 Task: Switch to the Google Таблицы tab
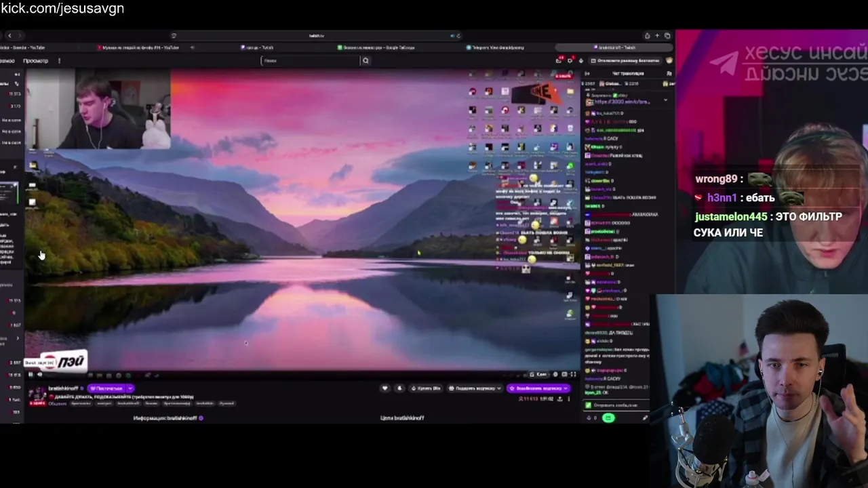pyautogui.click(x=376, y=47)
